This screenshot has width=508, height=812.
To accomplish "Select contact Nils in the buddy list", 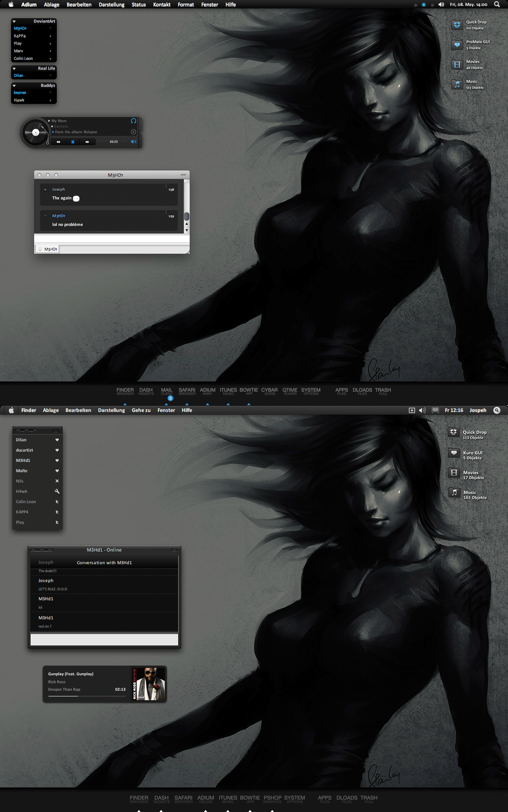I will [x=37, y=481].
